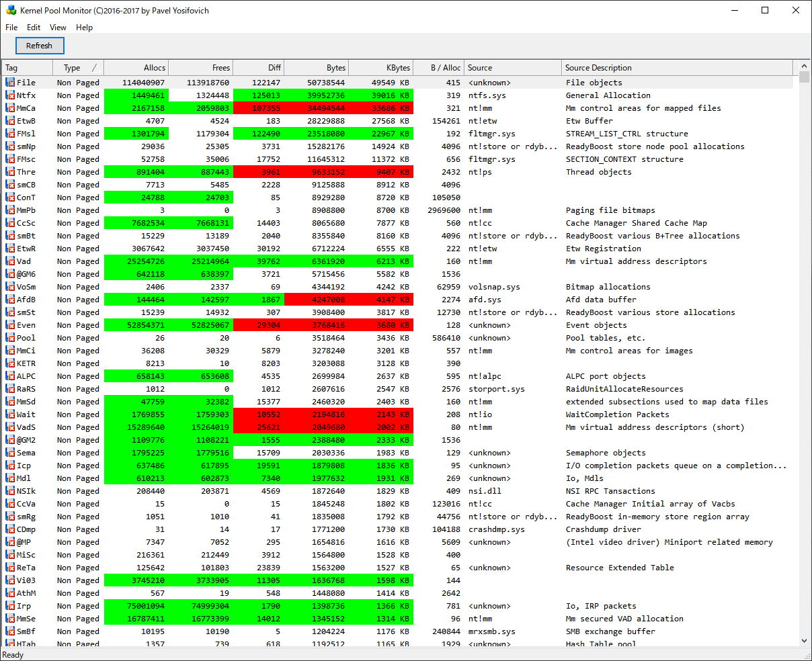Click the Vi03 tag row

point(399,580)
